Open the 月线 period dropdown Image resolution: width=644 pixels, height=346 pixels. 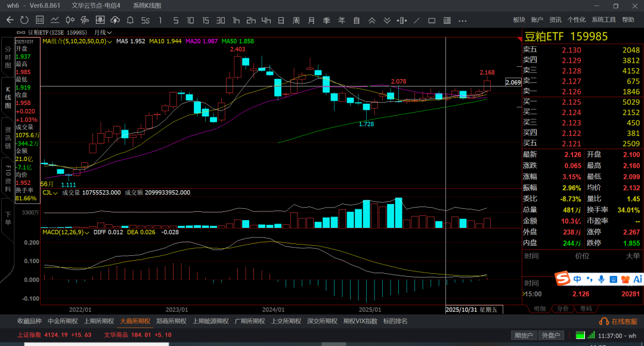coord(101,32)
